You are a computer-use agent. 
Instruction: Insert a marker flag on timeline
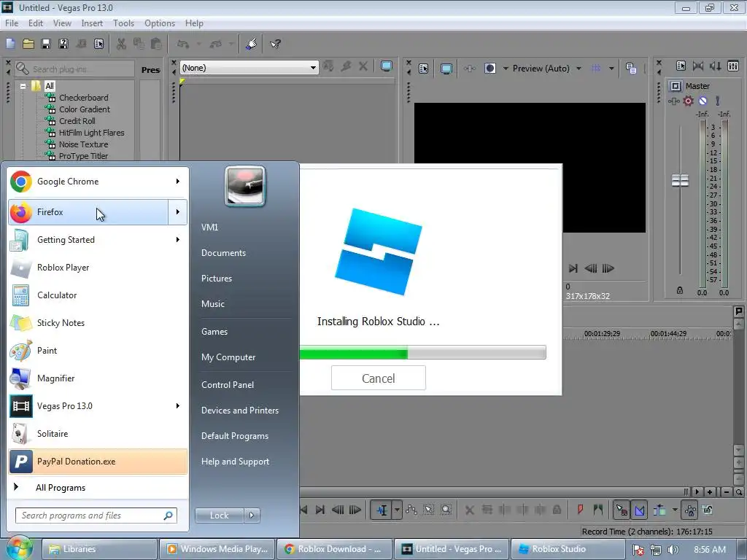point(580,510)
